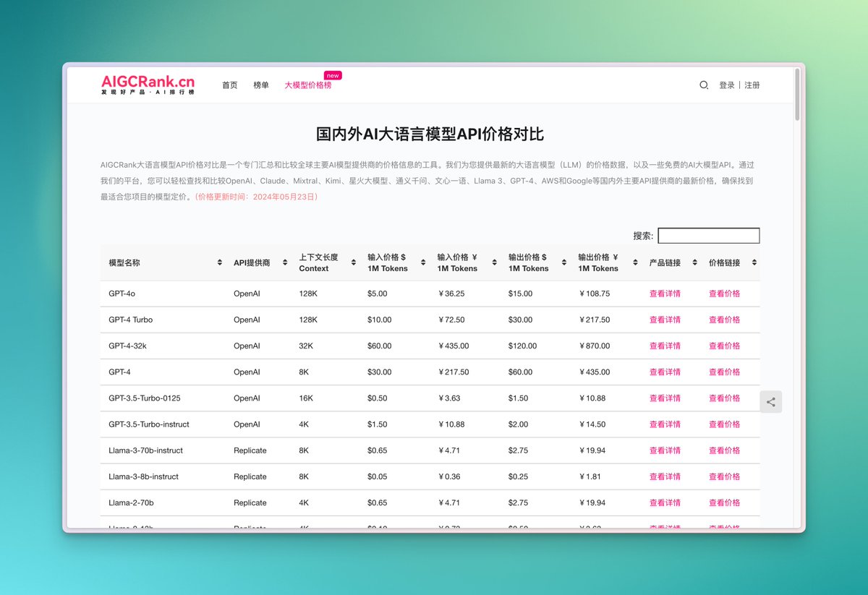Open 查看价格 for Llama-2-70b

[724, 502]
